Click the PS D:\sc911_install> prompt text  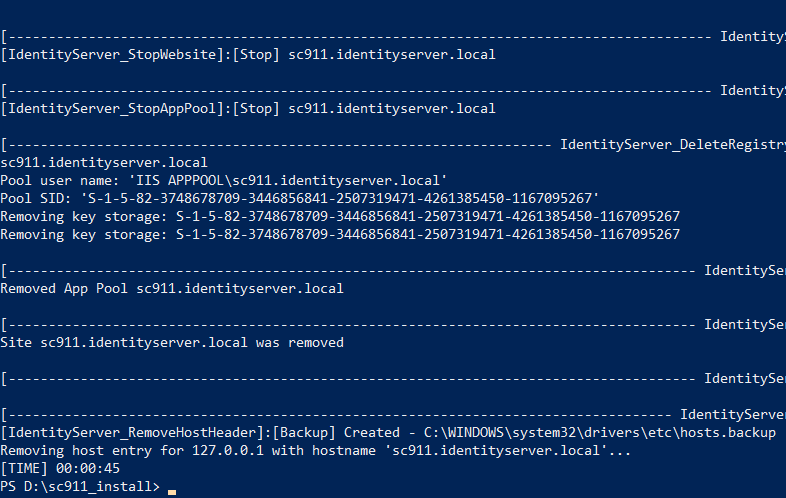(80, 486)
